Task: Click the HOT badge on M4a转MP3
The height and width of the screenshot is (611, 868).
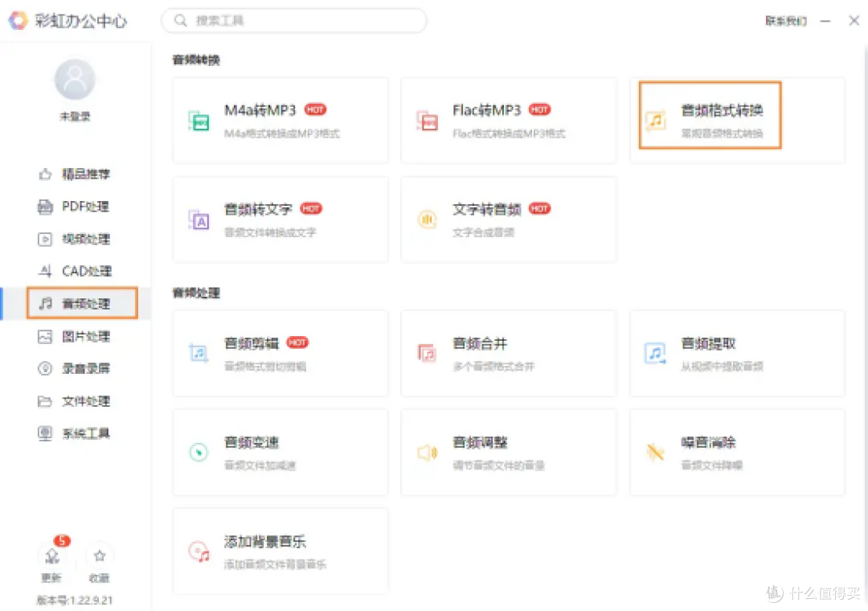Action: click(x=316, y=109)
